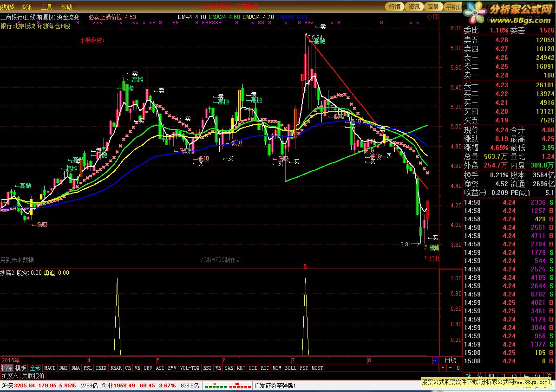
Task: Select the TRIX indicator tab
Action: point(101,368)
